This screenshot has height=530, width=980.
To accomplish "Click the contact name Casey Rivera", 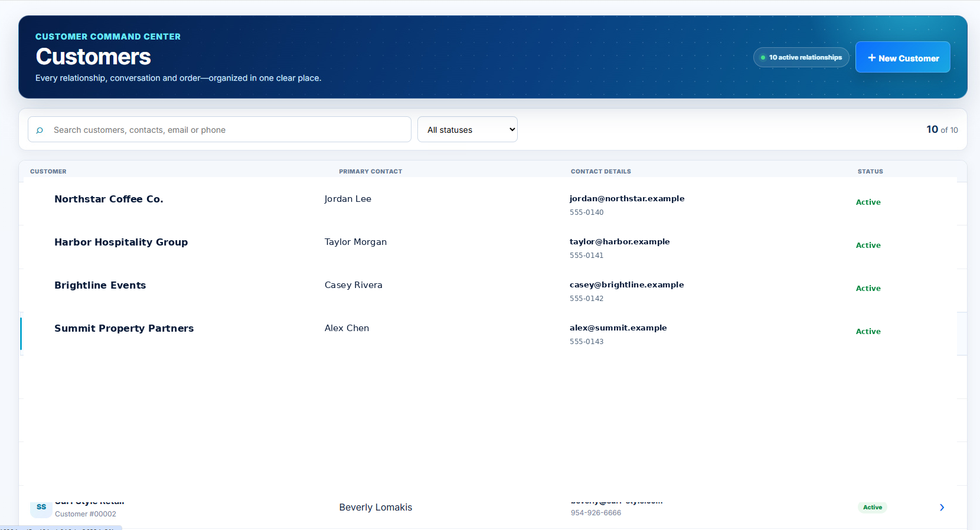I will (354, 285).
